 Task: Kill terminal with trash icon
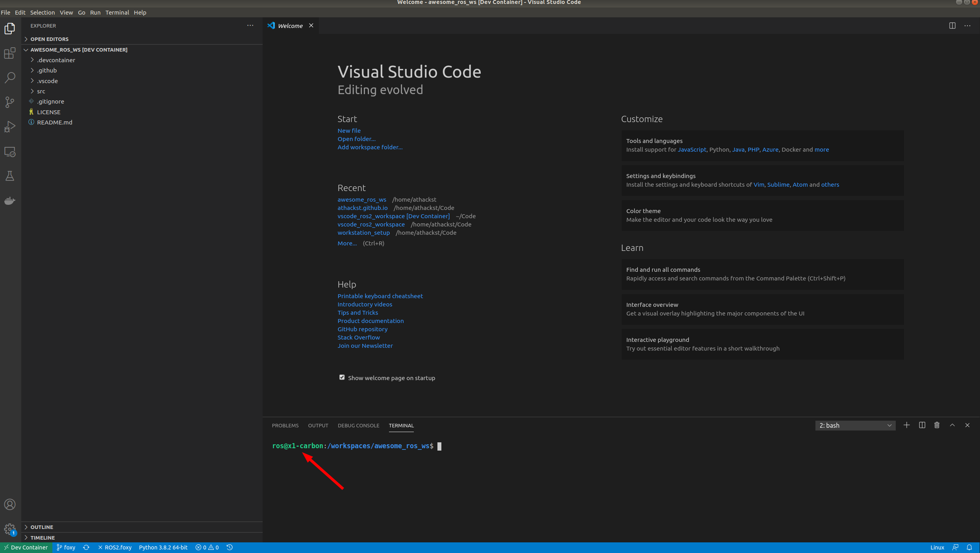[937, 425]
